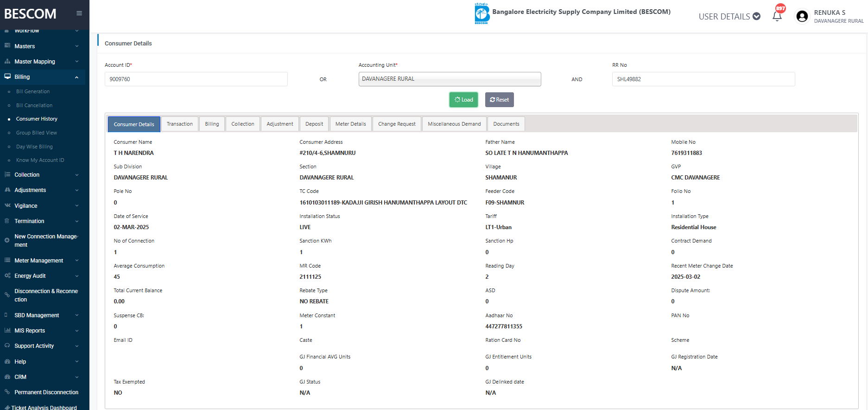Expand the Collection menu chevron
The image size is (868, 410).
click(77, 175)
